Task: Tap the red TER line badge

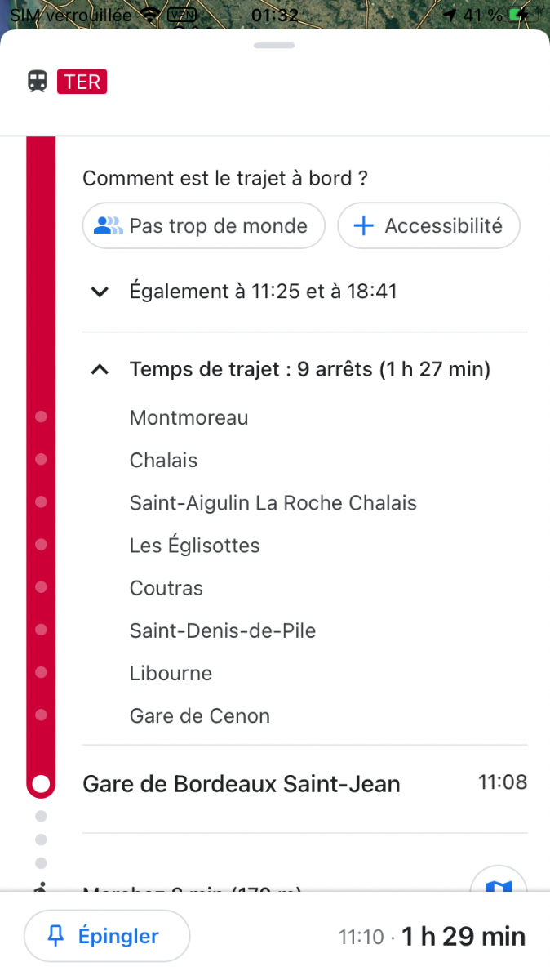Action: click(x=82, y=82)
